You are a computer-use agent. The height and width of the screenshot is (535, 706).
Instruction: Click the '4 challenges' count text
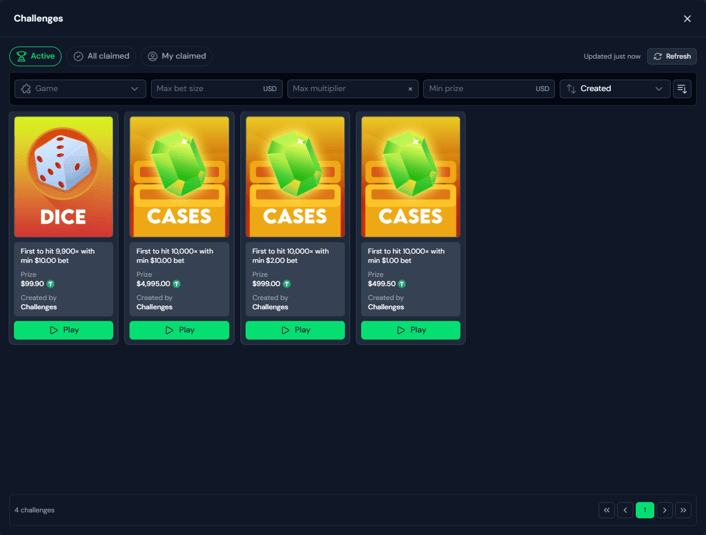(34, 510)
